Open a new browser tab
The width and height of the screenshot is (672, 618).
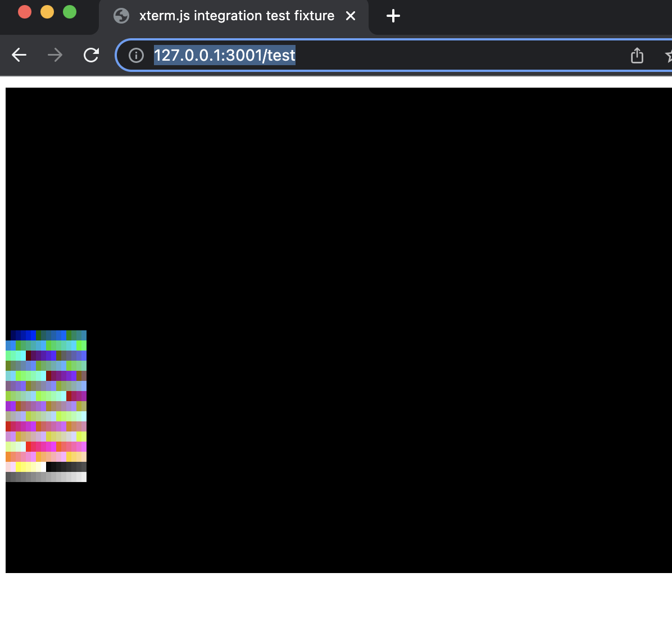pyautogui.click(x=393, y=16)
